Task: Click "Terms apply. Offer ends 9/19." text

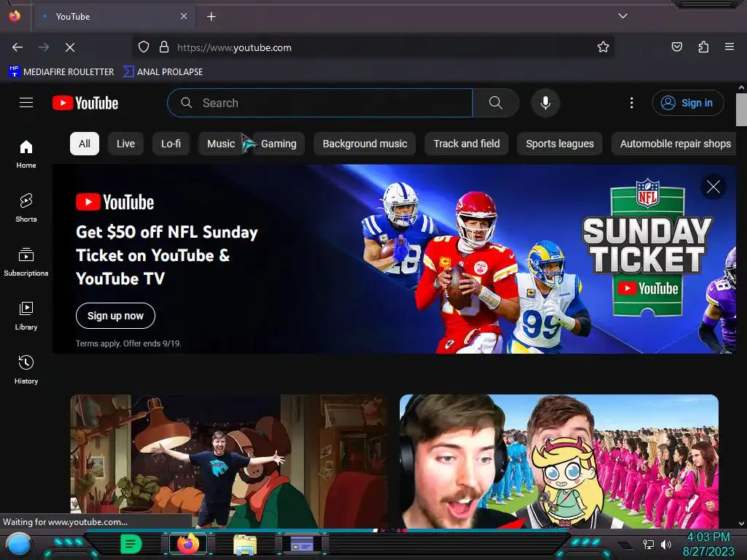Action: pos(128,343)
